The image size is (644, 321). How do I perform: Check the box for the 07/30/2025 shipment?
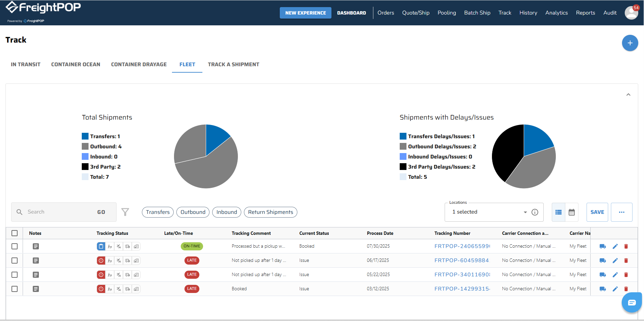(x=15, y=246)
